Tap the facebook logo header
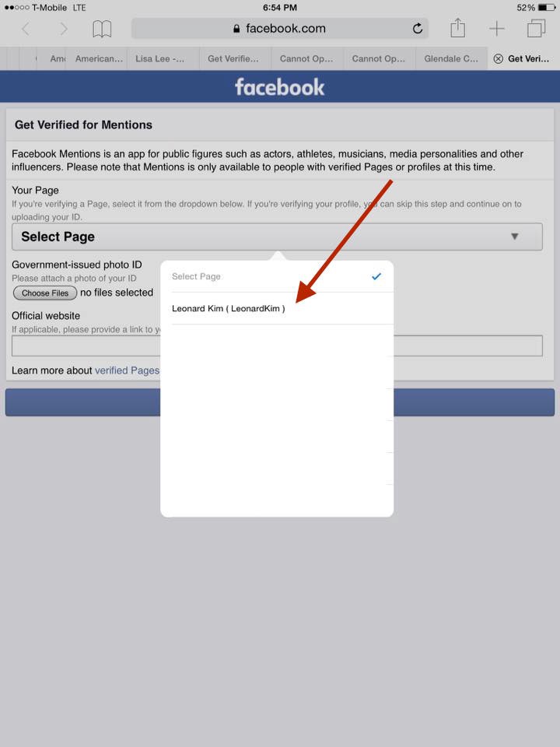This screenshot has height=747, width=560. coord(279,87)
